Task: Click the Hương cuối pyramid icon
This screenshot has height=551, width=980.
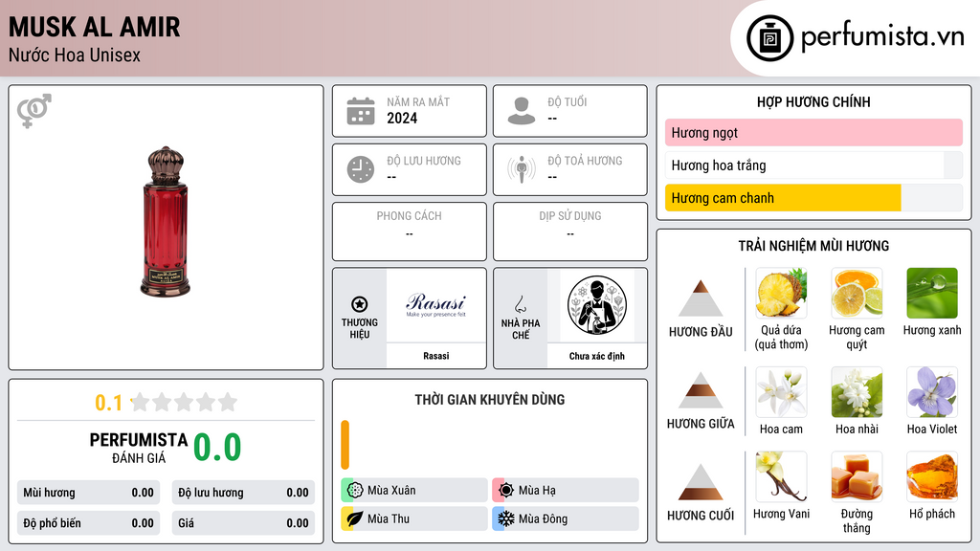Action: point(701,482)
